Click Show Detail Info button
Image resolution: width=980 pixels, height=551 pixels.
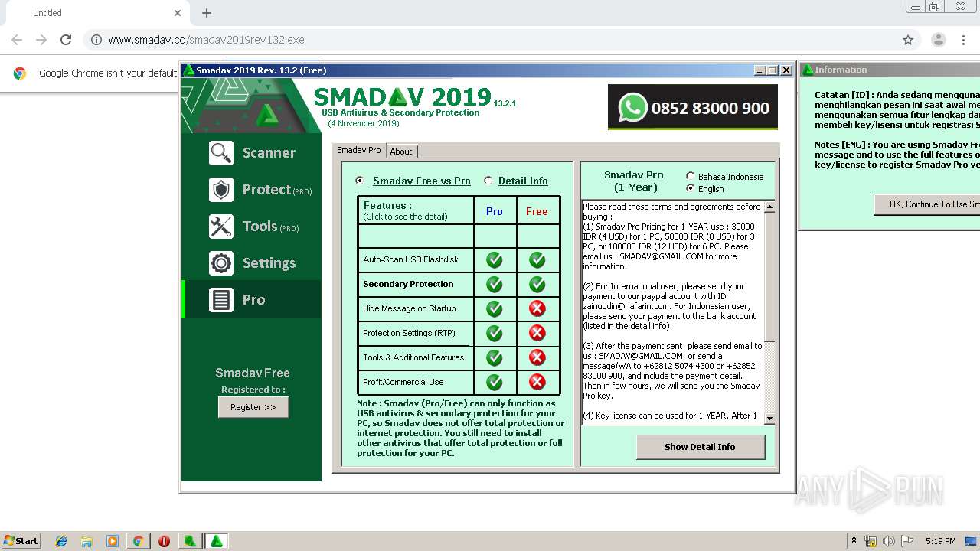(x=700, y=447)
